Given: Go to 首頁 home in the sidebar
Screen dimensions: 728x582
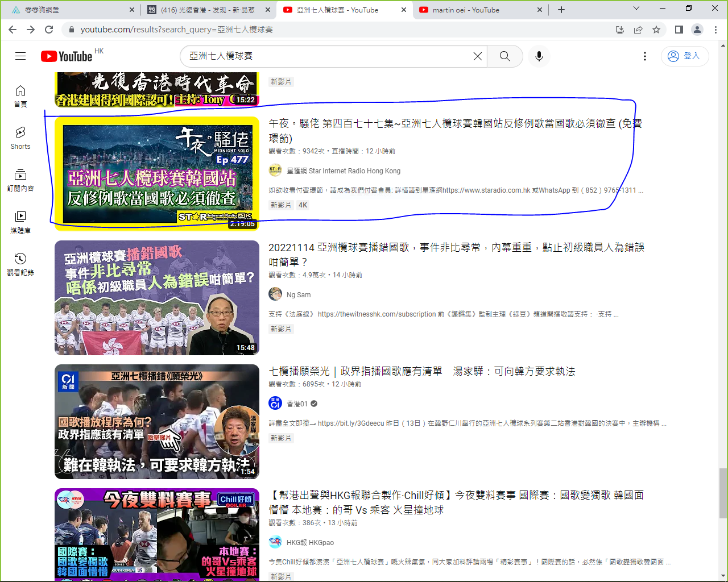Looking at the screenshot, I should coord(20,96).
